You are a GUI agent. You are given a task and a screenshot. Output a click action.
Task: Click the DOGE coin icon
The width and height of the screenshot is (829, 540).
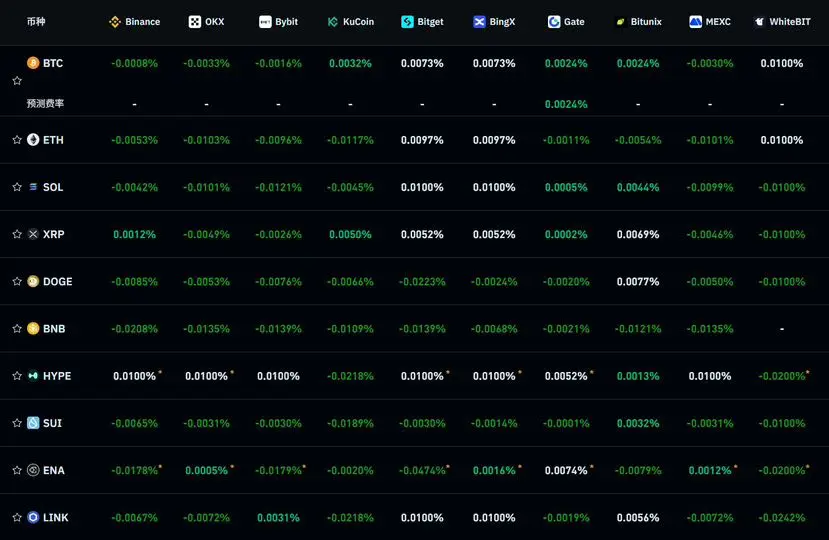pyautogui.click(x=33, y=281)
